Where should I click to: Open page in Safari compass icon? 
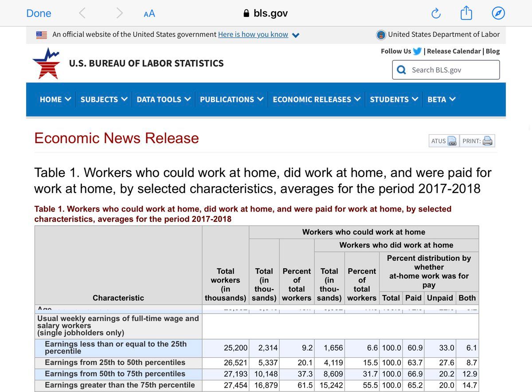[x=498, y=14]
